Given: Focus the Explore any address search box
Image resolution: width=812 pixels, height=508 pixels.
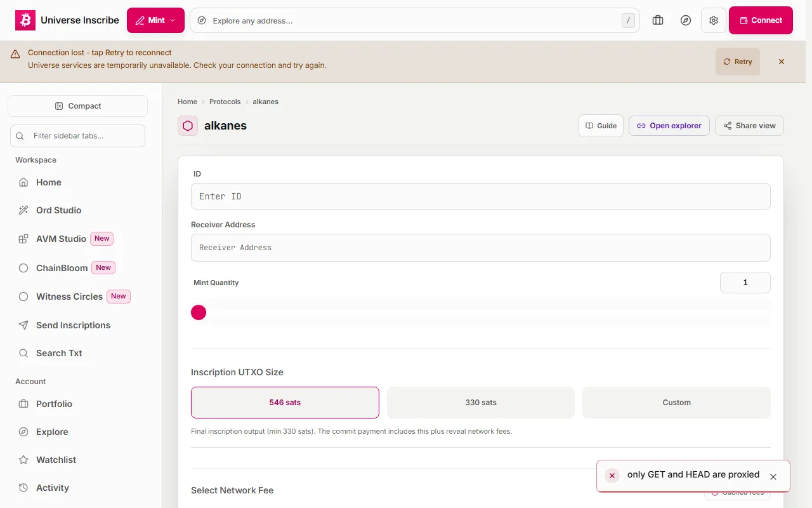Looking at the screenshot, I should 415,20.
